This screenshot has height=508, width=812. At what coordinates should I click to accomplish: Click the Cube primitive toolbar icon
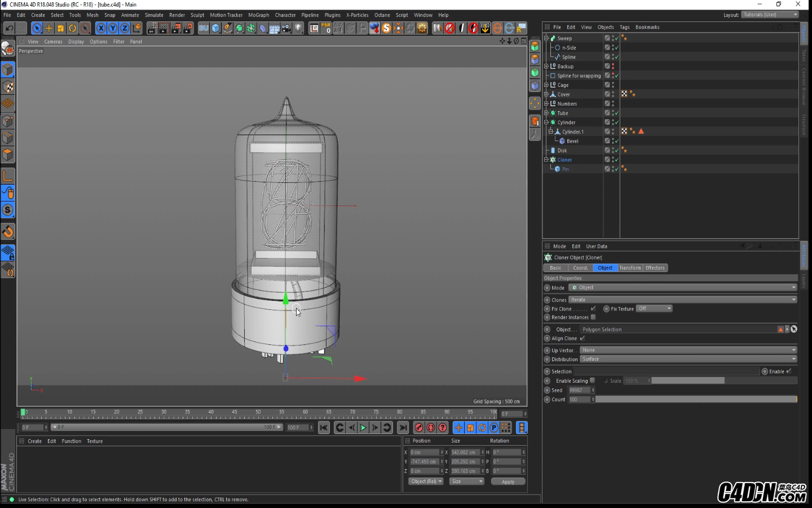pyautogui.click(x=215, y=28)
